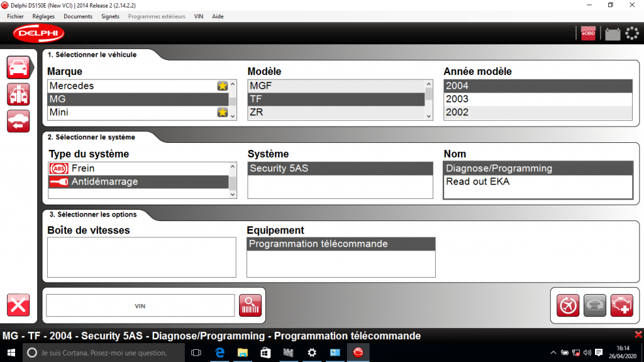Open Task View on the taskbar
Screen dimensions: 644x362
[x=196, y=353]
